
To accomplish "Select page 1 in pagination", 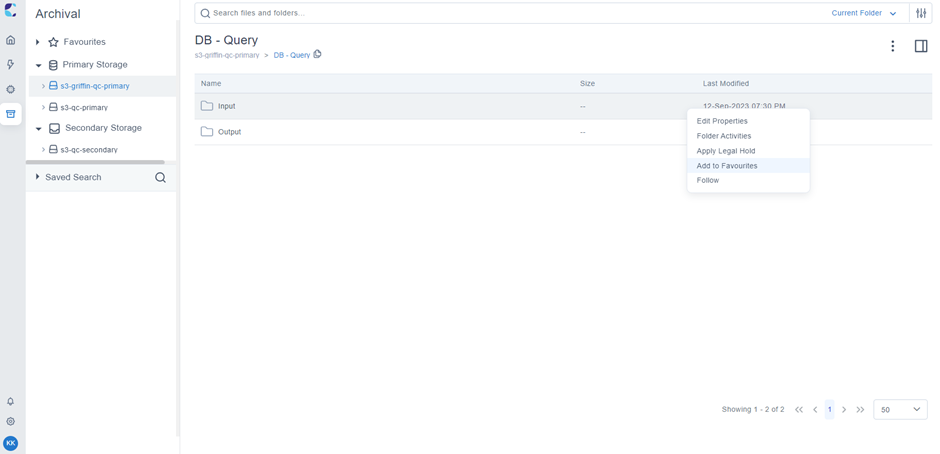I will 830,410.
